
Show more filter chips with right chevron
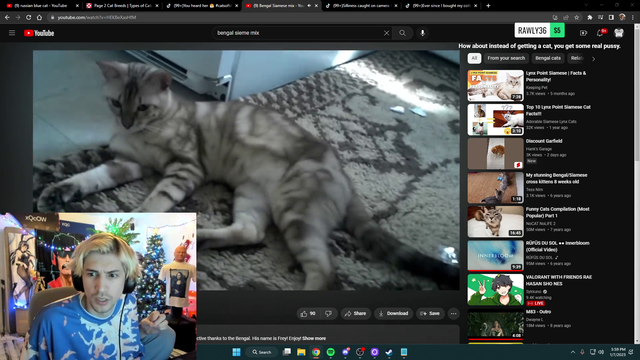[x=593, y=59]
